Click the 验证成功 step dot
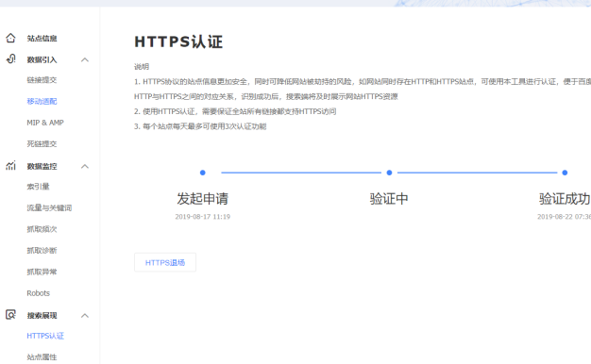The height and width of the screenshot is (364, 591). [x=565, y=173]
